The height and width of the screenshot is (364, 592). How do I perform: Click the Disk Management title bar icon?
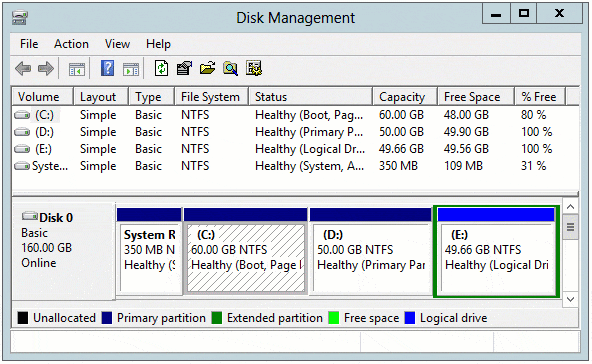(x=20, y=18)
